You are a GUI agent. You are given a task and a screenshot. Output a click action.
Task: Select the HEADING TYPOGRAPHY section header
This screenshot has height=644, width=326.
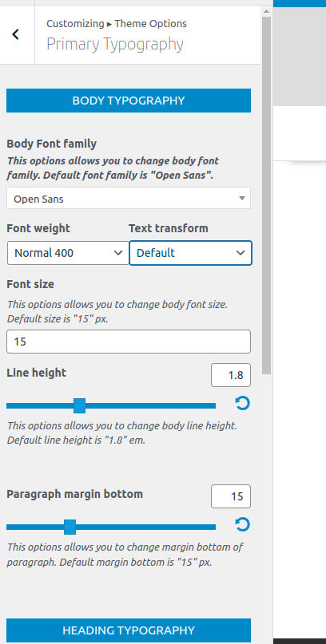tap(129, 630)
